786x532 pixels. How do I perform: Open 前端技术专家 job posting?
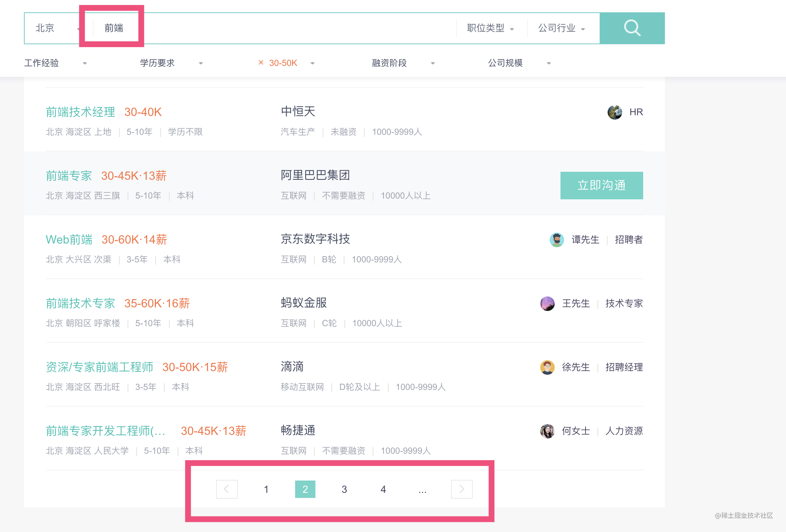click(80, 303)
